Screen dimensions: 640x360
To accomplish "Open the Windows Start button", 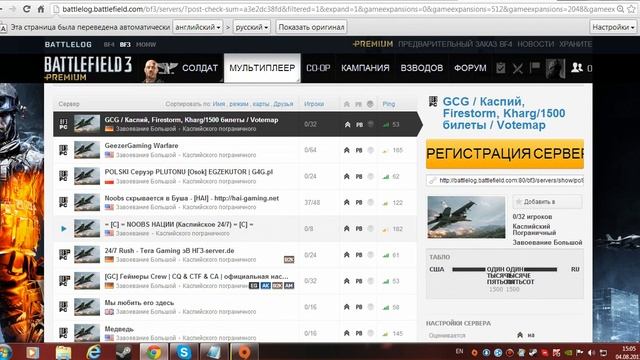I will [5, 352].
